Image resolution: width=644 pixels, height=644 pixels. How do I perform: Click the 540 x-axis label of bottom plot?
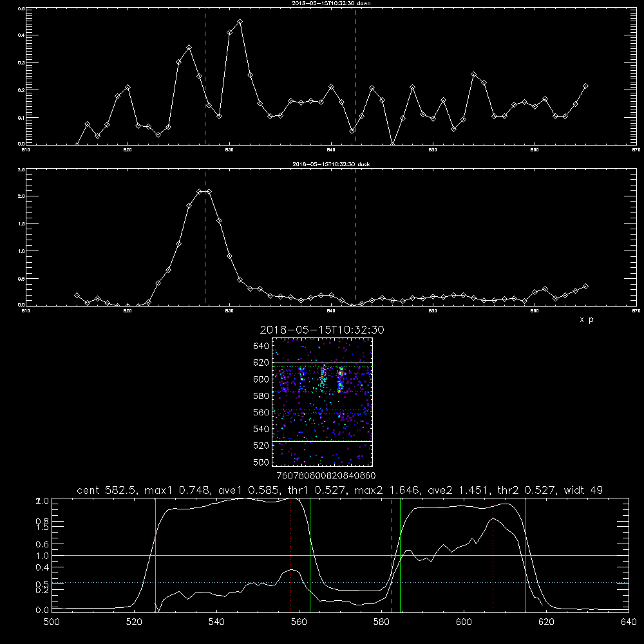216,622
